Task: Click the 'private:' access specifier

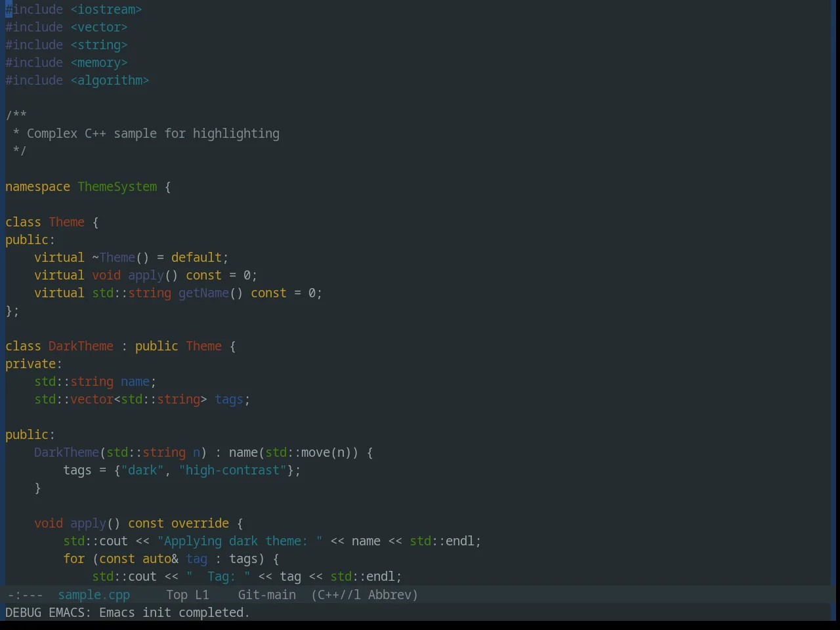Action: click(33, 364)
